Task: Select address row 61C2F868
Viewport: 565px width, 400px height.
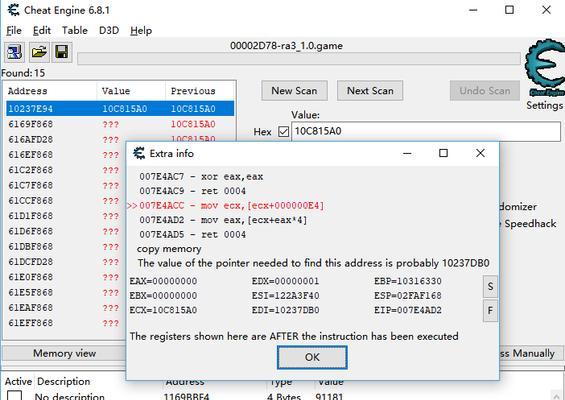Action: point(66,170)
